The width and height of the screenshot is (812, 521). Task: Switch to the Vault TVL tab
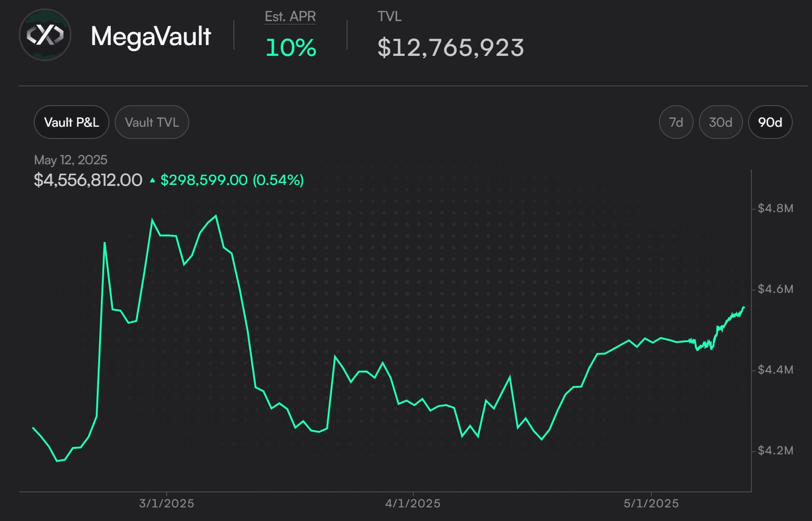tap(152, 122)
